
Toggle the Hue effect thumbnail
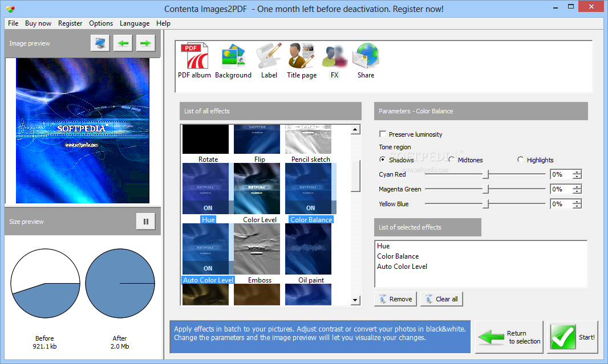205,189
